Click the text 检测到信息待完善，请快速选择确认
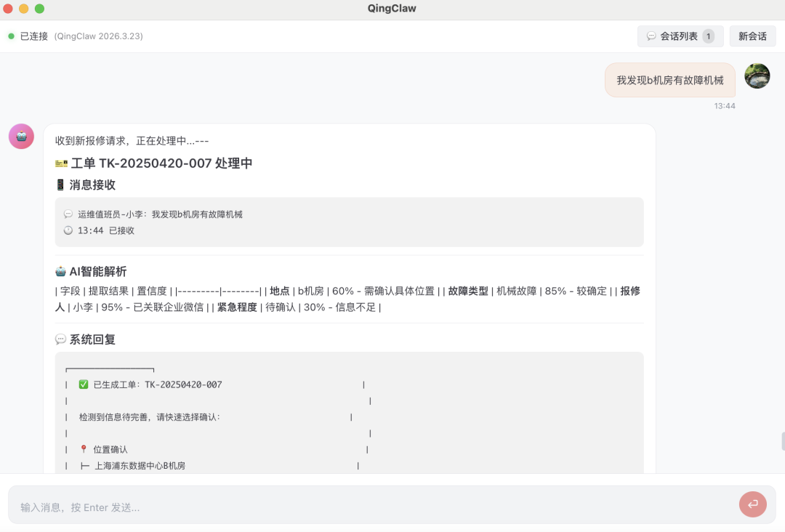Viewport: 785px width, 532px height. [x=150, y=417]
